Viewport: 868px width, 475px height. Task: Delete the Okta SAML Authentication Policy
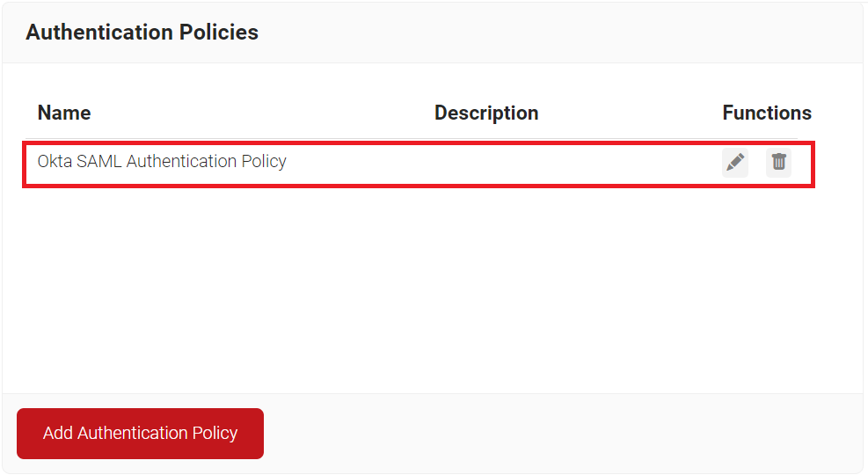click(x=779, y=162)
